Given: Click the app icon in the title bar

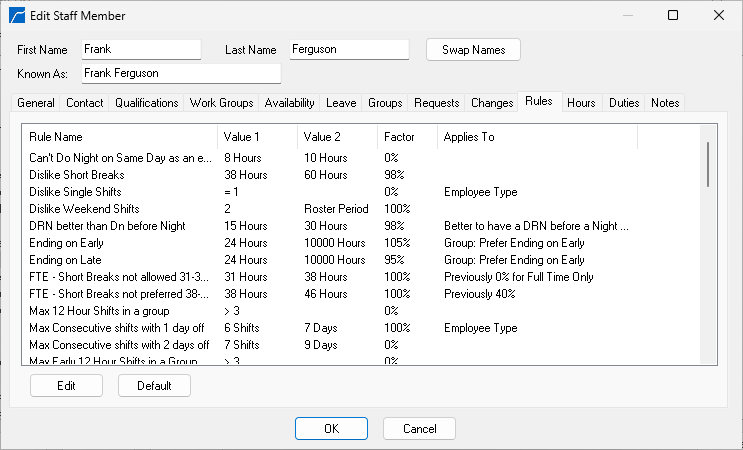Looking at the screenshot, I should 17,16.
